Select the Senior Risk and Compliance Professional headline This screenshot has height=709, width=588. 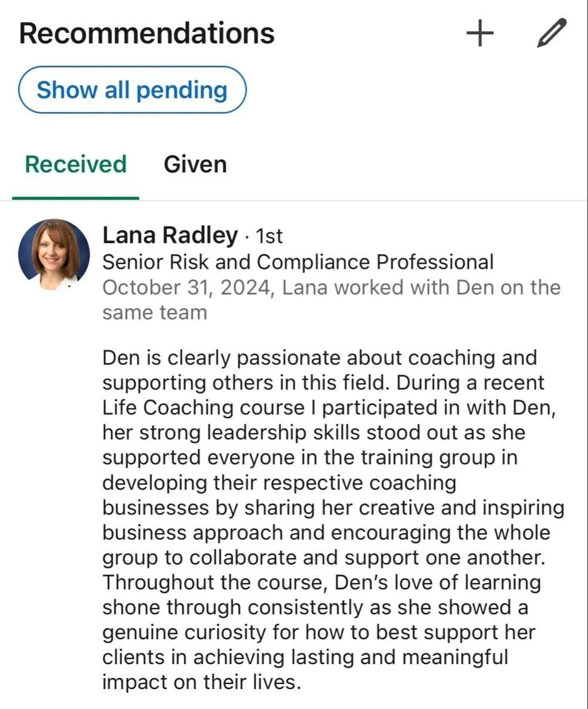click(298, 262)
